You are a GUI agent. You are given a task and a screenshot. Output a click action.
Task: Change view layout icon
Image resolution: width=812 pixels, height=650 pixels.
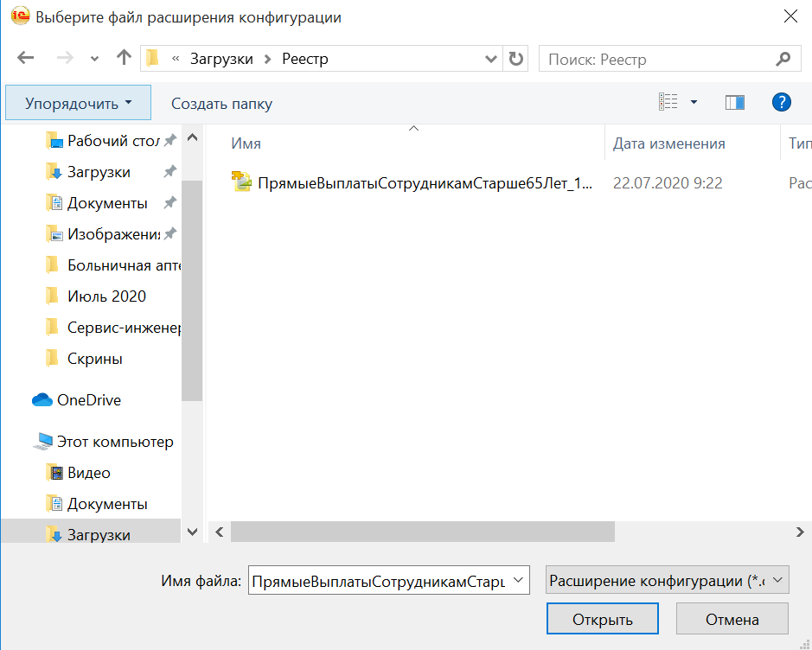[668, 103]
